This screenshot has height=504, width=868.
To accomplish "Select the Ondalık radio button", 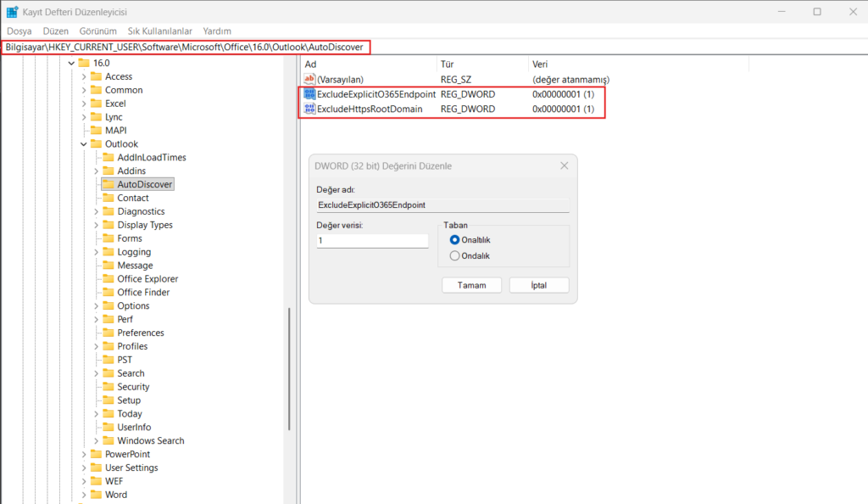I will pyautogui.click(x=454, y=255).
